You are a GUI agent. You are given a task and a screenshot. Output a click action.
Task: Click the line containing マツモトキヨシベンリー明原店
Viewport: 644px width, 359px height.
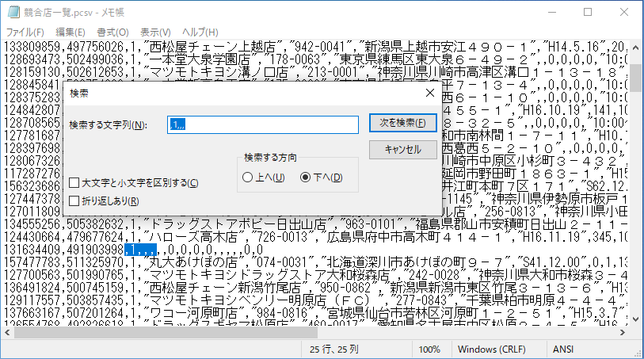tap(314, 300)
